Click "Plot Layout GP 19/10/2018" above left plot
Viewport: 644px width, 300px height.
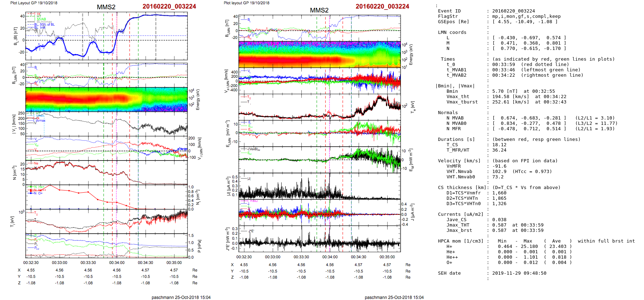[34, 3]
